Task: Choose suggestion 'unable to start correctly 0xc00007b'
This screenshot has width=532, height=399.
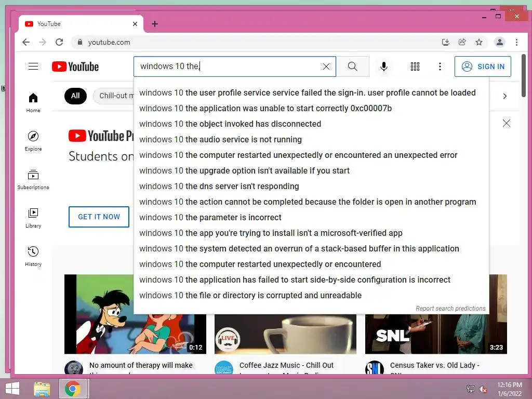Action: [312, 108]
